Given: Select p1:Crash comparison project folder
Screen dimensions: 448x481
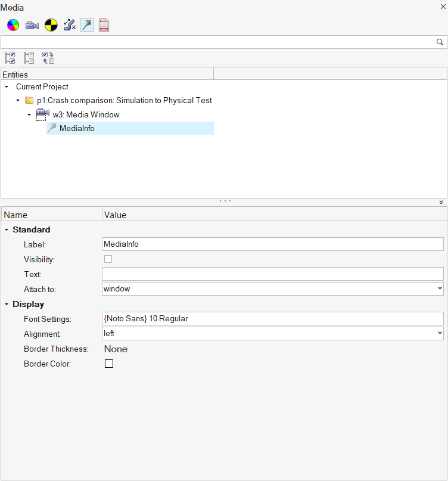Looking at the screenshot, I should pos(124,101).
